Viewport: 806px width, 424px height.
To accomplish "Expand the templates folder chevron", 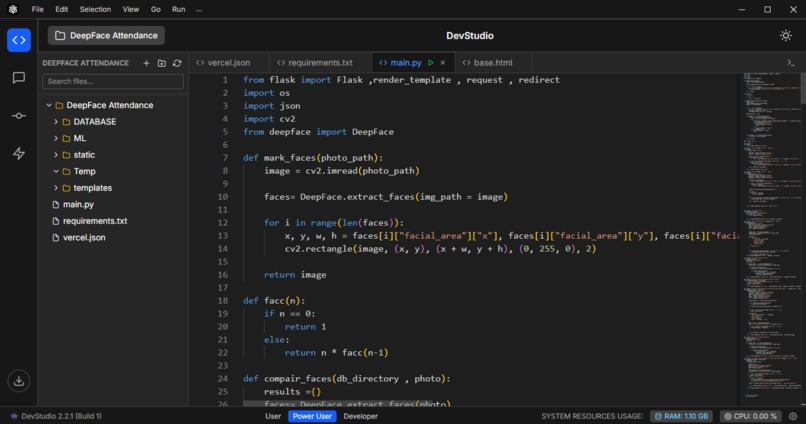I will (x=56, y=188).
